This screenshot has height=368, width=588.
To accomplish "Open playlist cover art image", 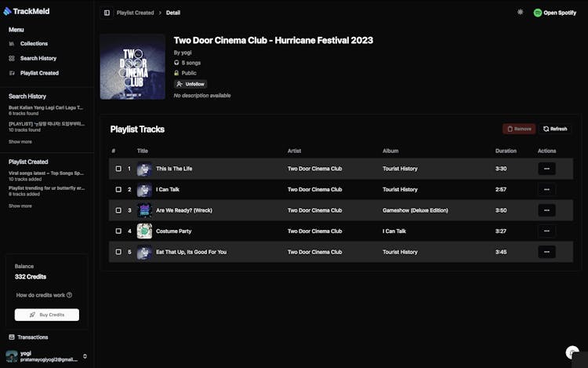I will click(x=132, y=67).
